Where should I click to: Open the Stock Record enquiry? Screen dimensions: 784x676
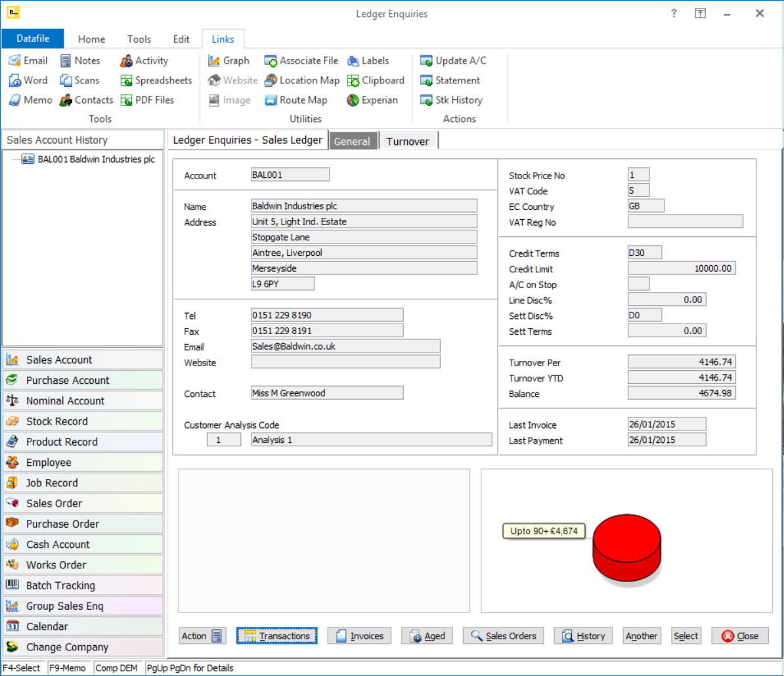(x=83, y=421)
